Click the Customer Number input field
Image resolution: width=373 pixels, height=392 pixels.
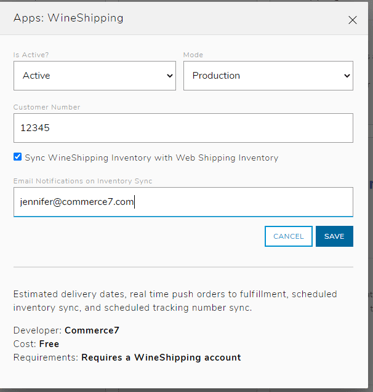(183, 128)
